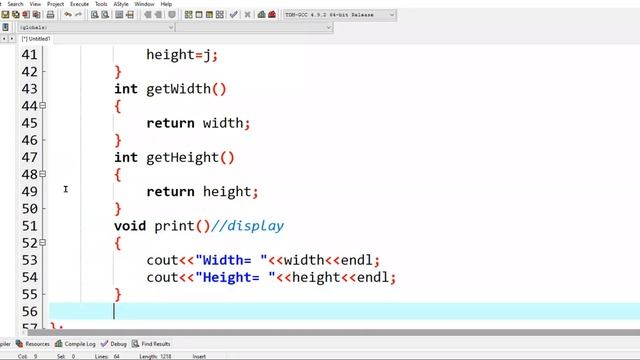Open the Search menu

pyautogui.click(x=16, y=4)
